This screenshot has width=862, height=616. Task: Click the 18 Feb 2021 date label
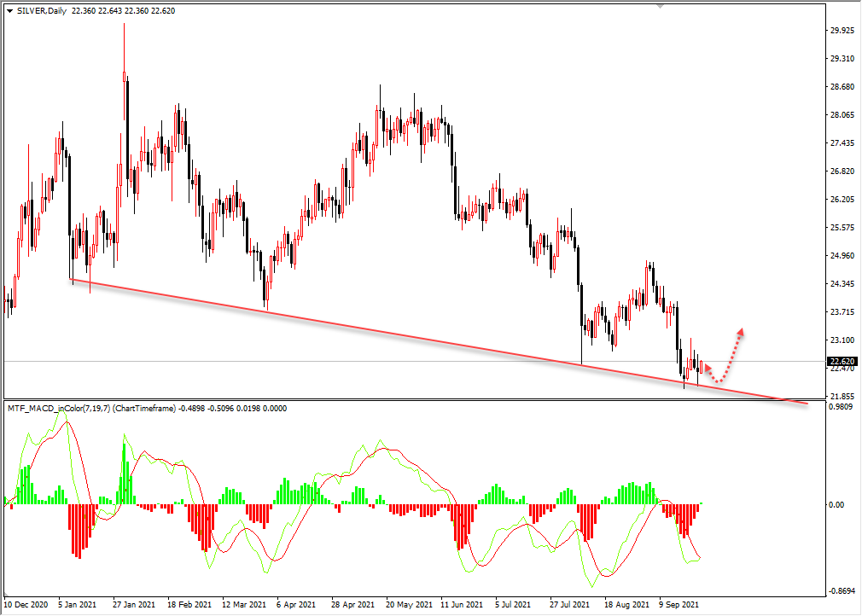click(189, 604)
